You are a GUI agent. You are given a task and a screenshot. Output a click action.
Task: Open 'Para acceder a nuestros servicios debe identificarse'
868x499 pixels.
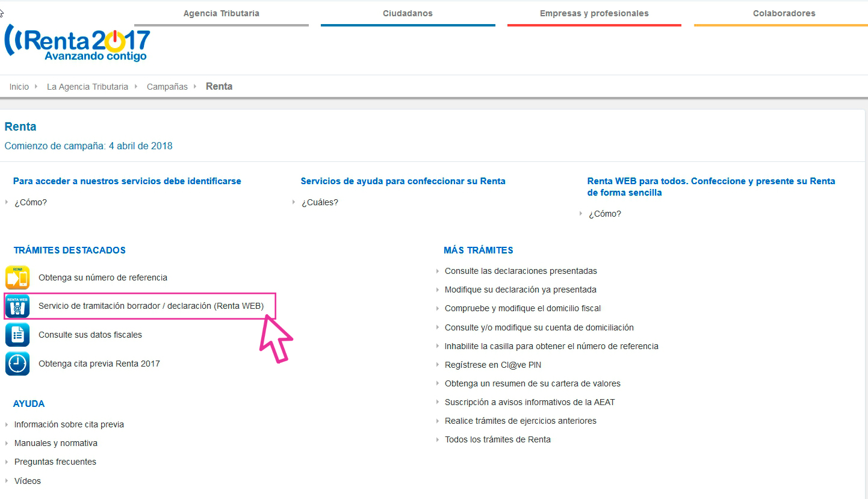[x=127, y=181]
